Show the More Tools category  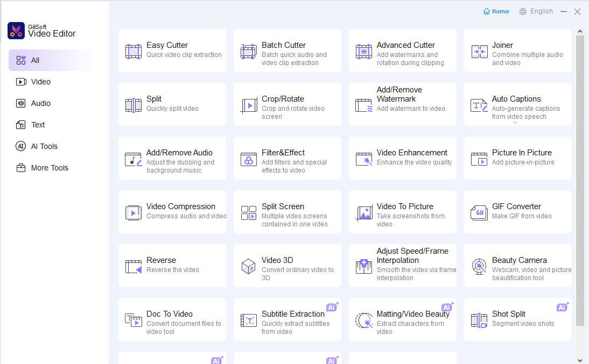(49, 168)
